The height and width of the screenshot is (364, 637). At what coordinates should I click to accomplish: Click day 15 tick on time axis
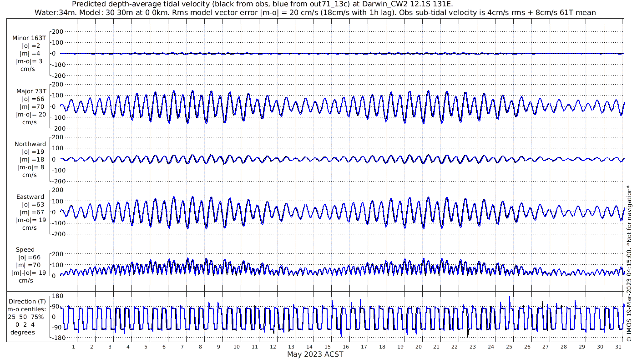point(327,347)
